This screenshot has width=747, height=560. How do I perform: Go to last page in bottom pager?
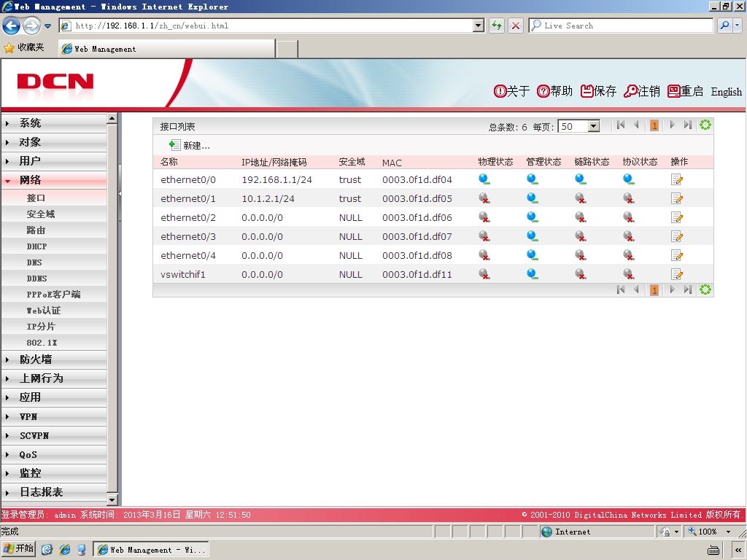(687, 289)
